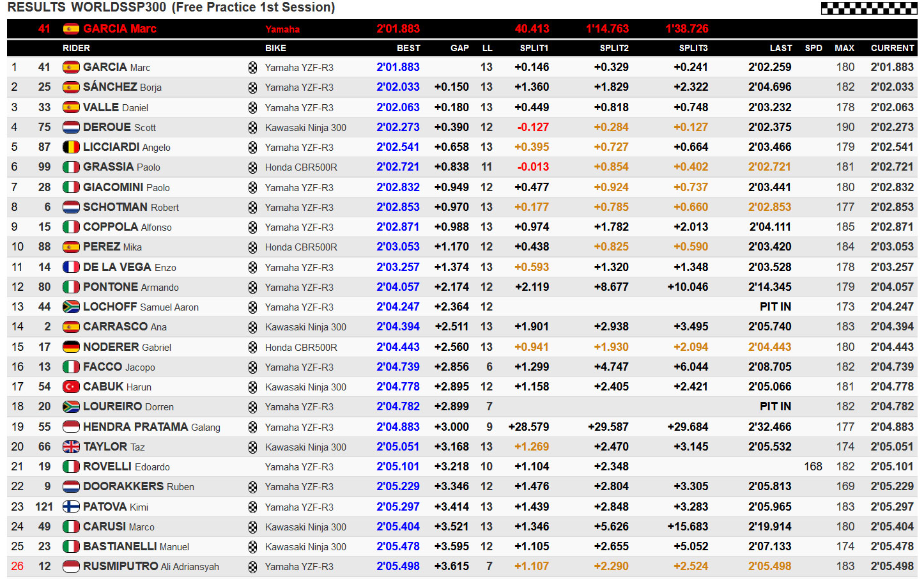The height and width of the screenshot is (579, 924).
Task: Click the checkered flag icon in PONTONE Armando's row
Action: coord(252,288)
